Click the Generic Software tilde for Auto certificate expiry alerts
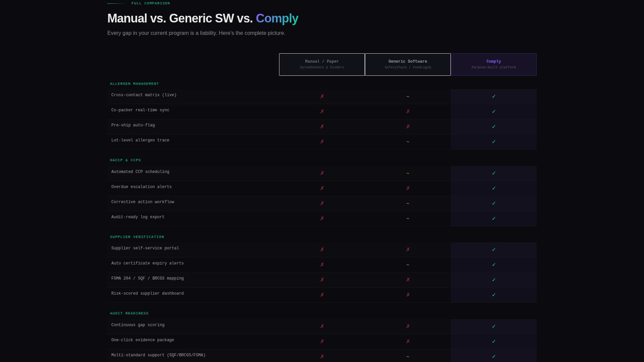Image resolution: width=644 pixels, height=362 pixels. (408, 265)
